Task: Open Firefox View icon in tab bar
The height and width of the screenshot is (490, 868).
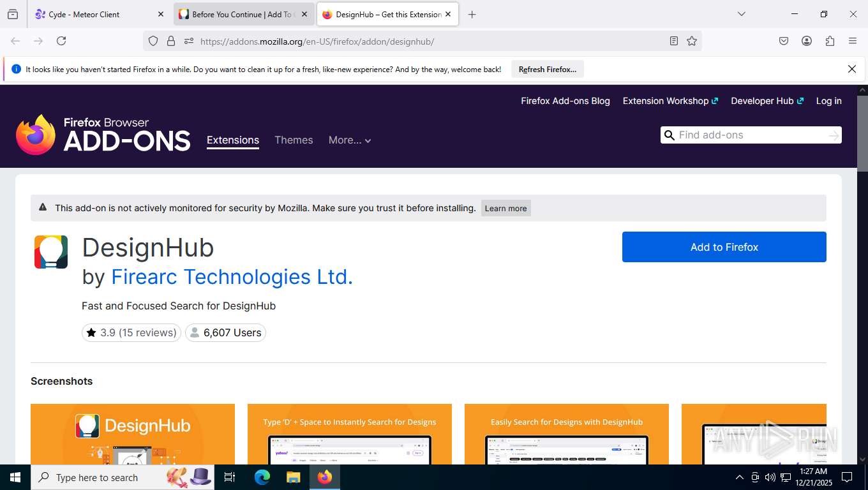Action: [13, 14]
